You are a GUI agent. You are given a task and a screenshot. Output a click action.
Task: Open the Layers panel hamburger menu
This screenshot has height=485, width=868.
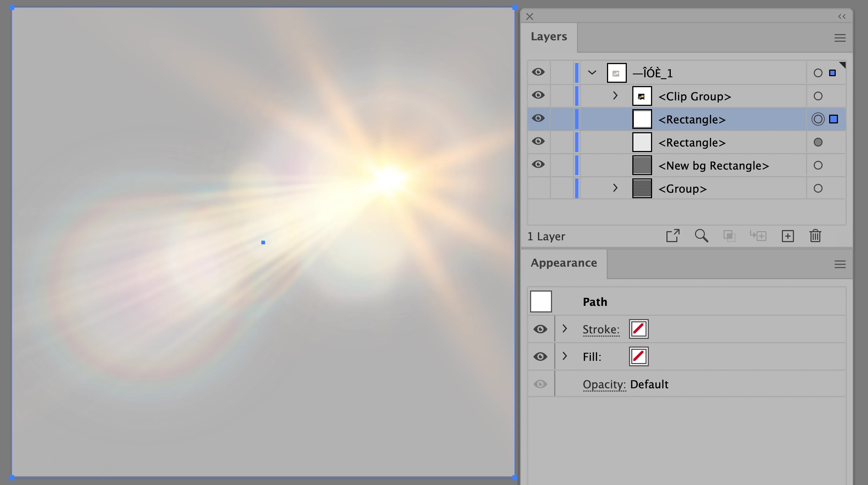[840, 38]
